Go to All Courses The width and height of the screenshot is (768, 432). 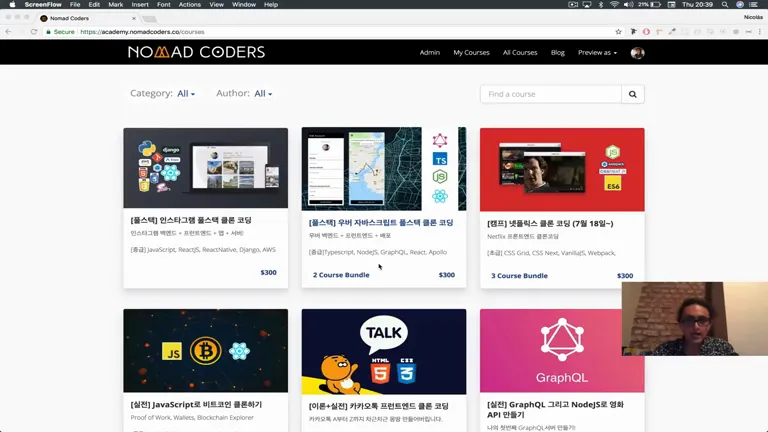[520, 52]
